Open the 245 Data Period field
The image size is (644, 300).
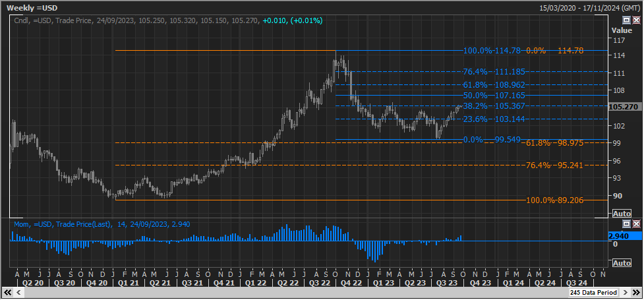[593, 292]
